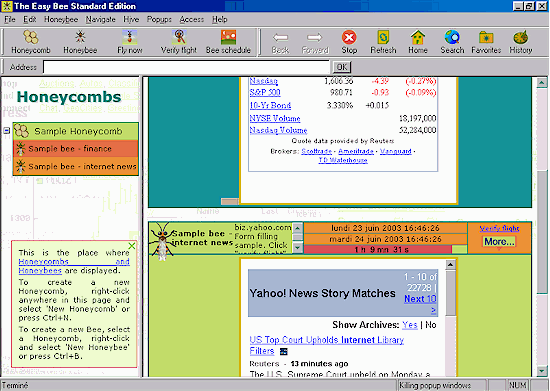Click the Verify flight link
Screen dimensions: 550x391
[499, 229]
